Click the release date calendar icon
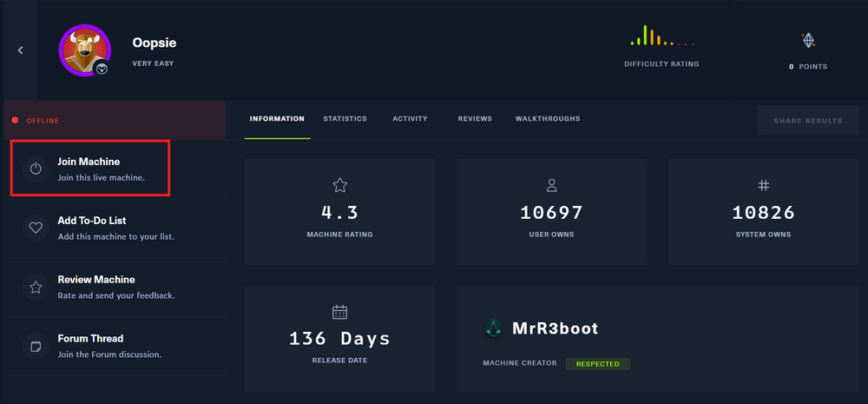This screenshot has width=868, height=404. coord(339,312)
